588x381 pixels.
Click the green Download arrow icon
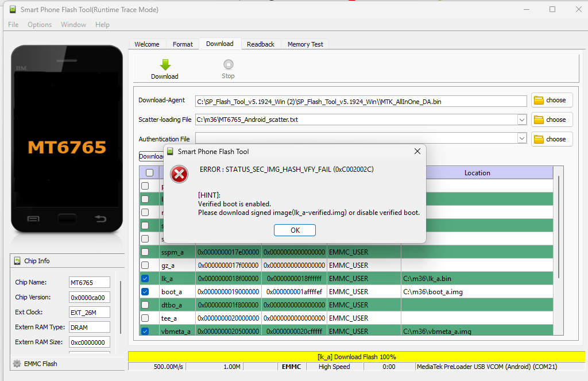[x=165, y=64]
